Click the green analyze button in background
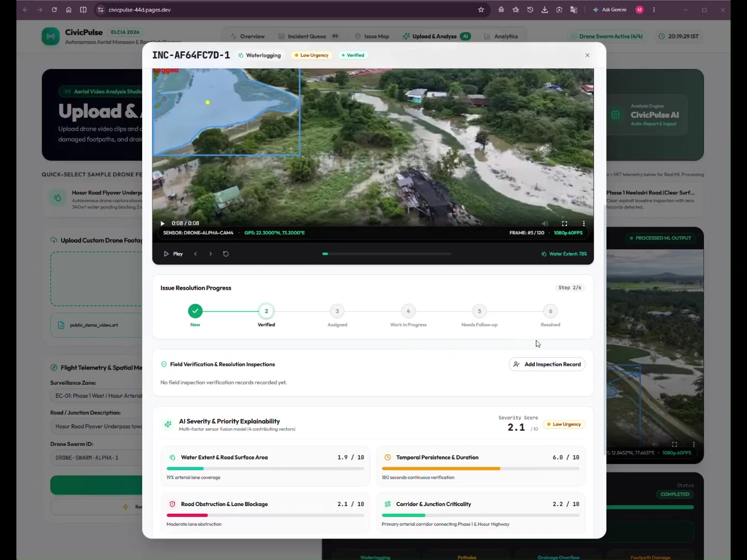Screen dimensions: 747x560 click(96, 485)
